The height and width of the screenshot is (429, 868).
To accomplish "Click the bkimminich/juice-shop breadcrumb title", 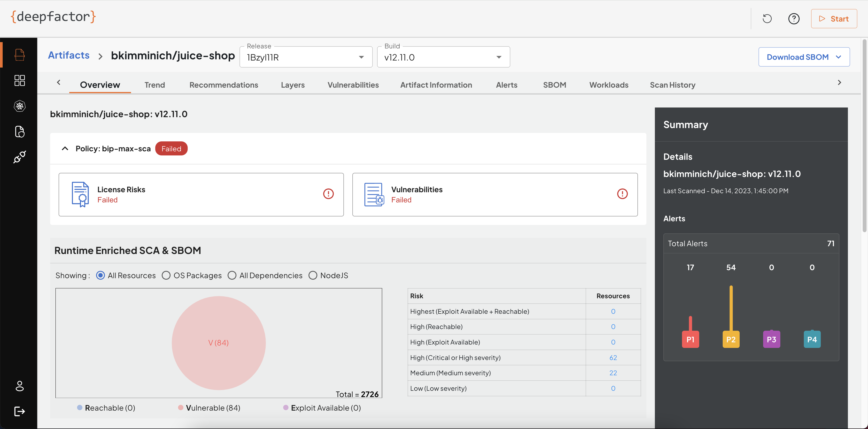I will tap(173, 55).
